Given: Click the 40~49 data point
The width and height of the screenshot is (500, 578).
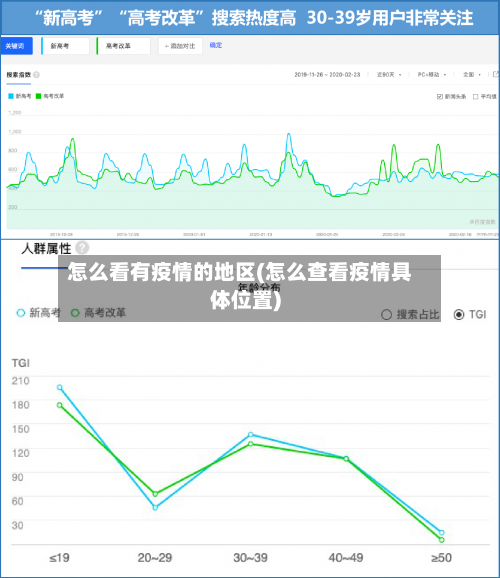Looking at the screenshot, I should tap(346, 459).
